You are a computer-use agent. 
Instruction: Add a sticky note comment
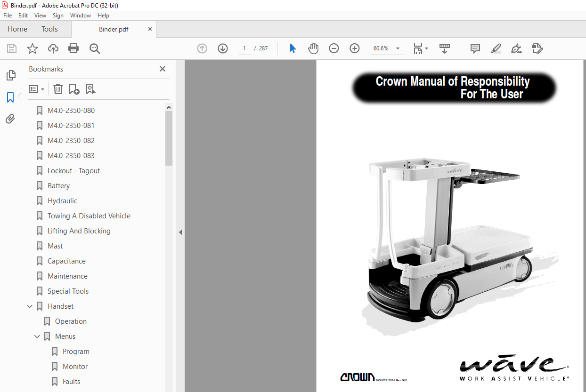point(475,48)
